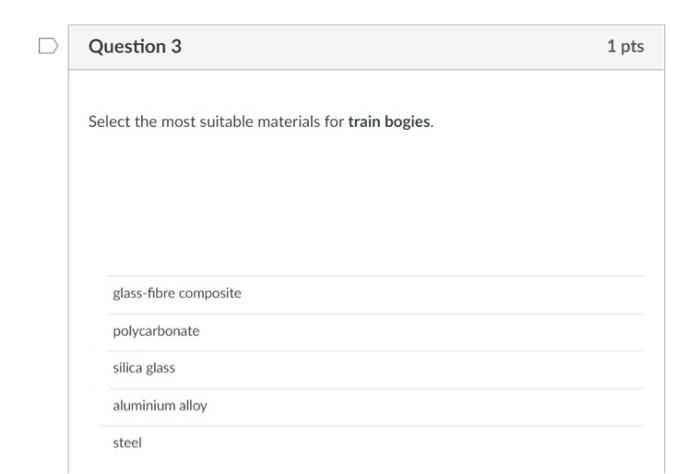This screenshot has width=700, height=474.
Task: Click the bold 'train bogies' text
Action: [389, 123]
